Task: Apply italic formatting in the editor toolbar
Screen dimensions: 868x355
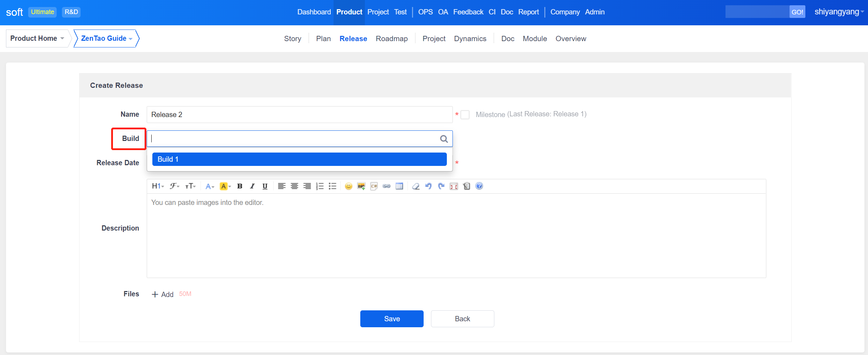Action: pos(252,186)
